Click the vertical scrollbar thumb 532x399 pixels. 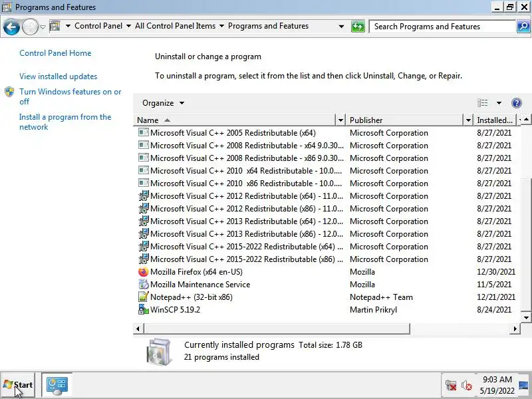pos(525,245)
